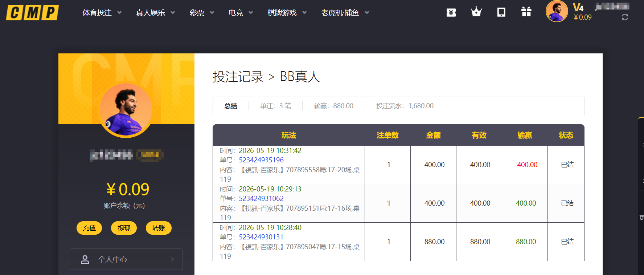The image size is (644, 275).
Task: Click the green 400.00 win value
Action: click(526, 203)
